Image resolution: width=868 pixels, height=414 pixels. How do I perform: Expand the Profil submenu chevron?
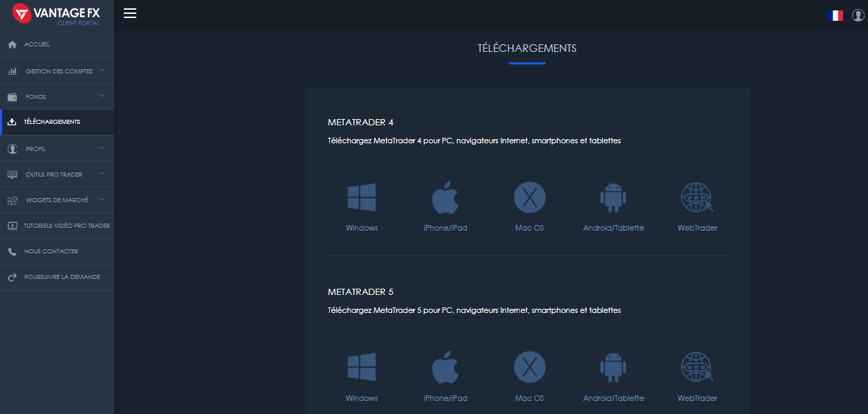click(x=102, y=148)
